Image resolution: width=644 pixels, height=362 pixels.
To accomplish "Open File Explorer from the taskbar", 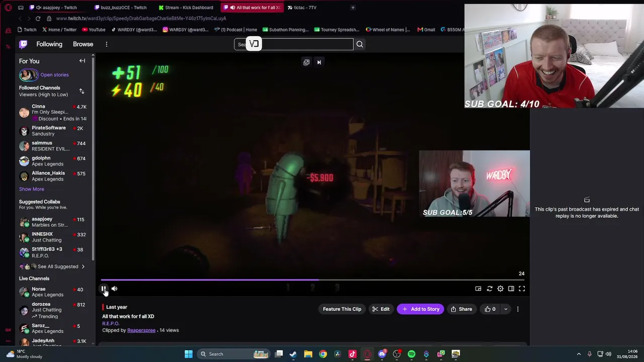I will [308, 354].
